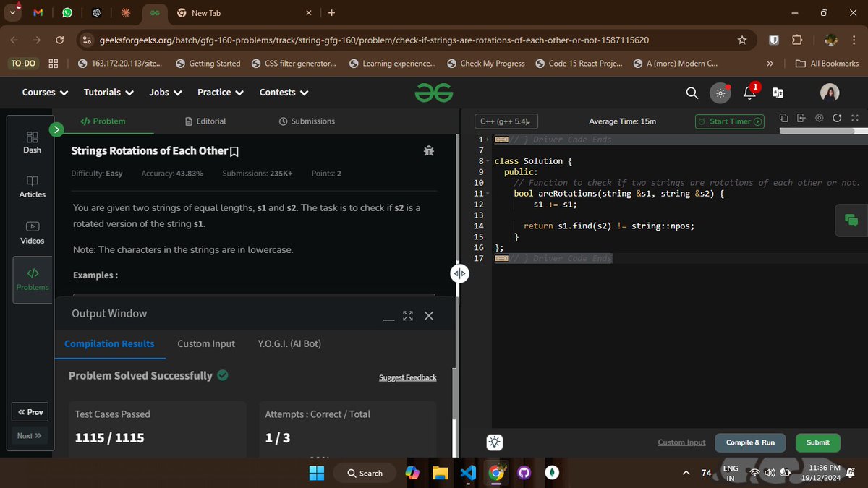This screenshot has height=488, width=868.
Task: Reload the page
Action: (x=59, y=40)
